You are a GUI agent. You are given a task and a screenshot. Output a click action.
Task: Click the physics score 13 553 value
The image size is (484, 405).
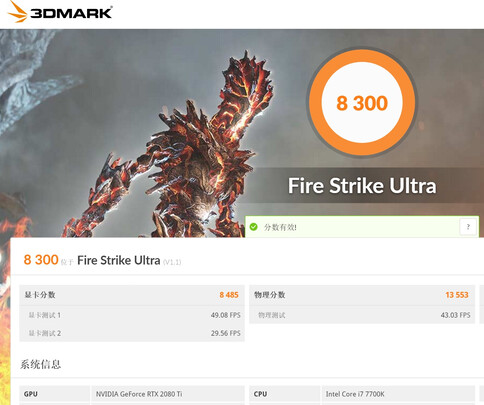click(x=457, y=295)
